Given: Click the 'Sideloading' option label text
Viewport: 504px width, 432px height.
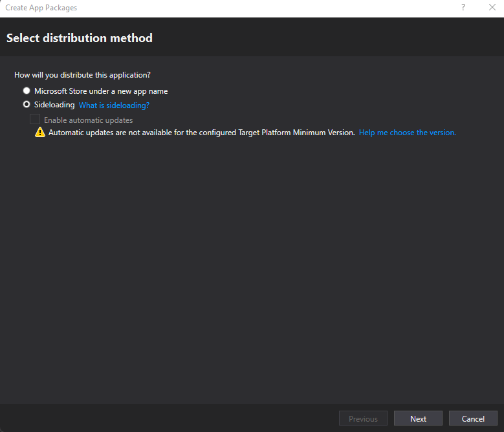Looking at the screenshot, I should coord(54,105).
